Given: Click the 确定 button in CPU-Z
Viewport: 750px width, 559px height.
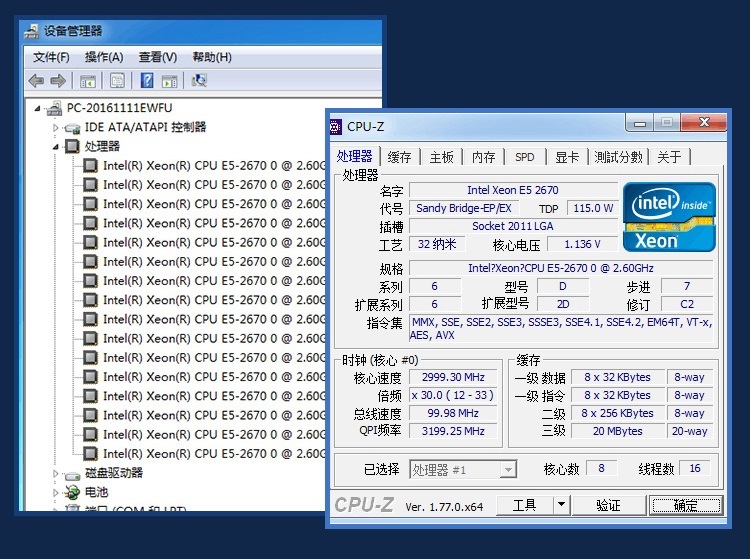Looking at the screenshot, I should [686, 504].
